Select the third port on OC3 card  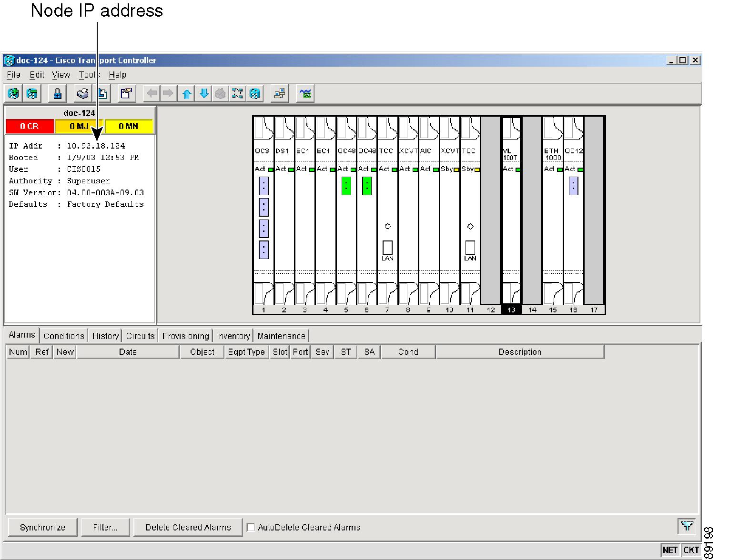[263, 229]
